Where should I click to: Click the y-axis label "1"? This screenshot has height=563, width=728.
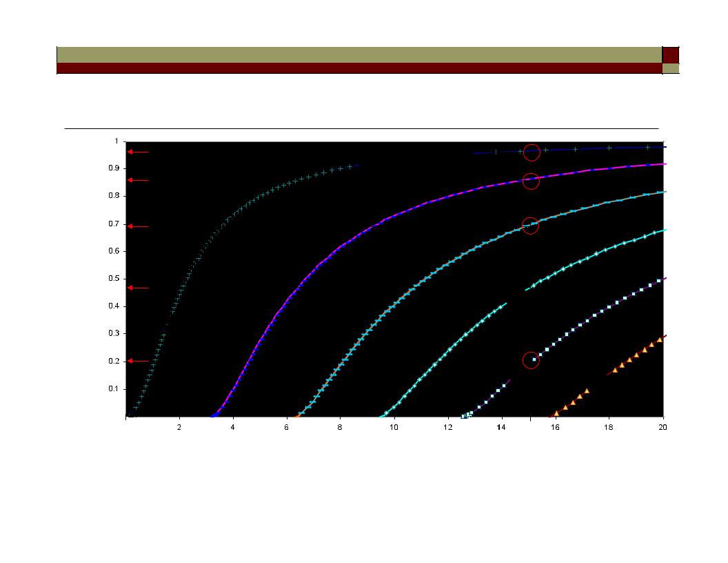tap(117, 141)
